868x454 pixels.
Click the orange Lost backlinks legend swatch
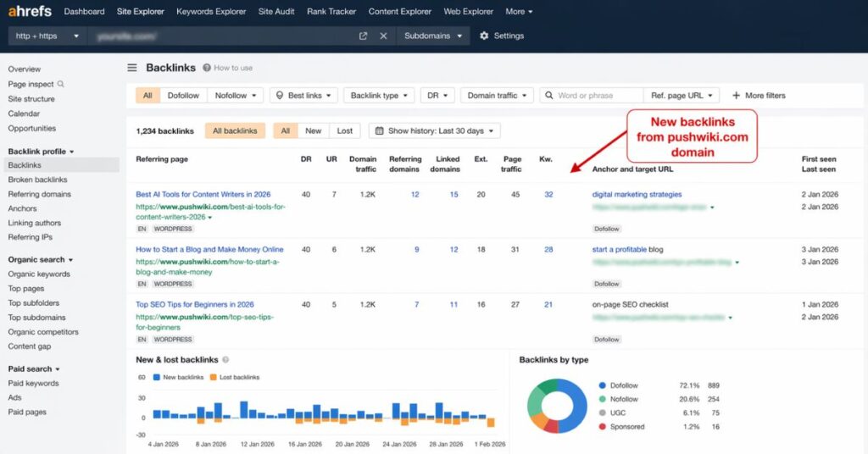click(x=213, y=377)
